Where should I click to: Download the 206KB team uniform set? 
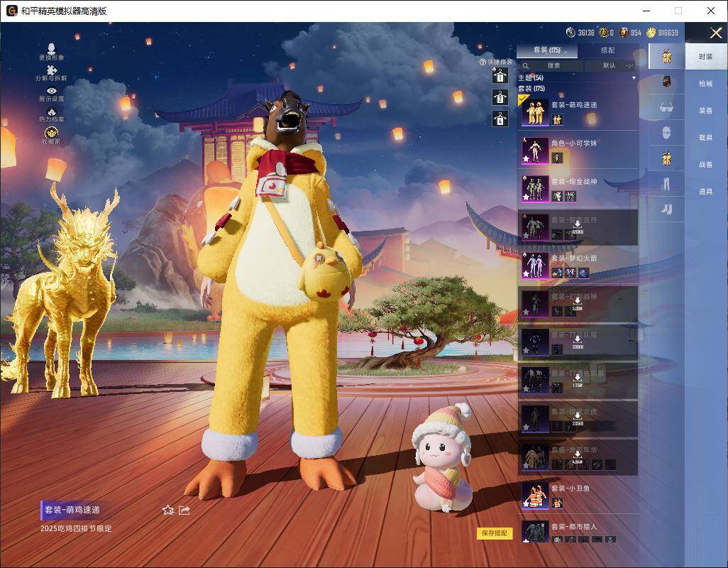coord(578,342)
